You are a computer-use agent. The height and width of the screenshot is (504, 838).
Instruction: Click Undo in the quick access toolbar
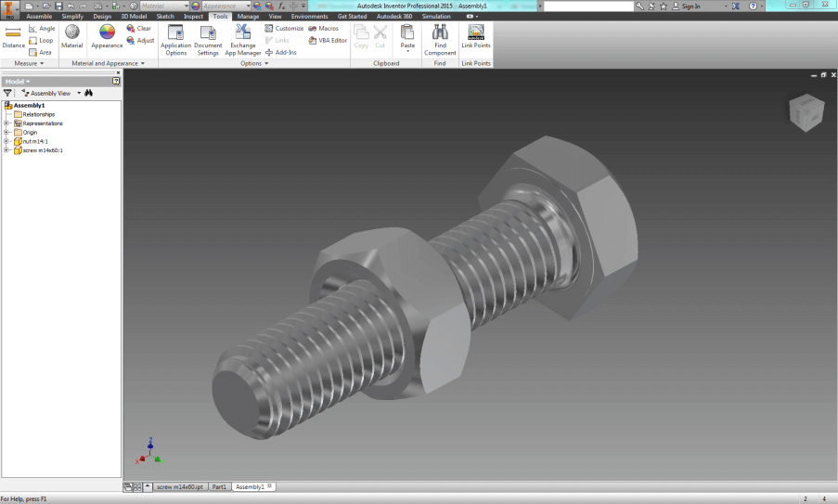tap(71, 6)
